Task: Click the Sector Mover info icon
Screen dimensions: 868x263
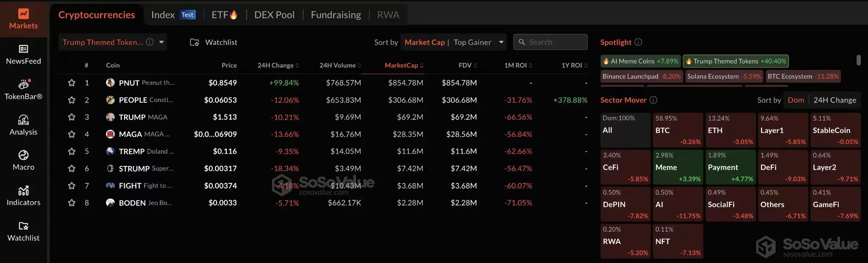Action: pos(653,100)
